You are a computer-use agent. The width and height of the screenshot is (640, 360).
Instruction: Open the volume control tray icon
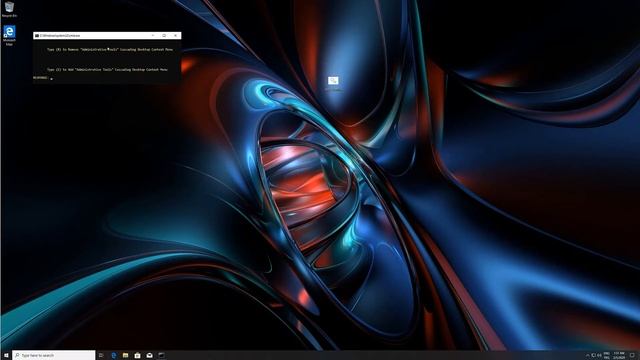coord(599,356)
